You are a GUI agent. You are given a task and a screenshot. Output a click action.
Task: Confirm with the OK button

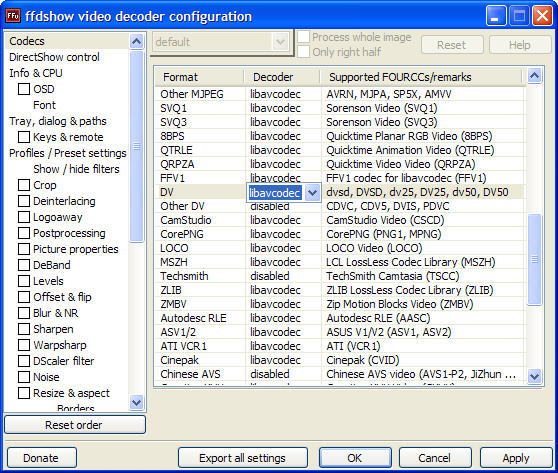pos(355,458)
